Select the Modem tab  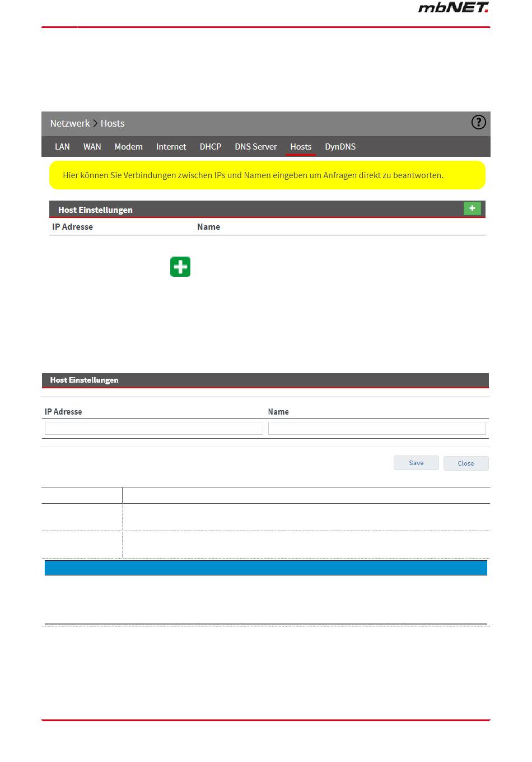128,147
